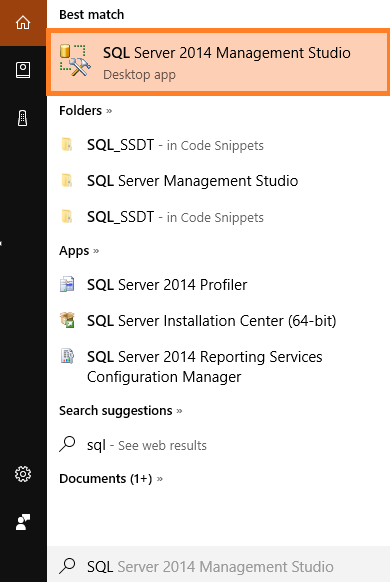Click the Desktop app subtitle text
Image resolution: width=390 pixels, height=582 pixels.
tap(139, 75)
